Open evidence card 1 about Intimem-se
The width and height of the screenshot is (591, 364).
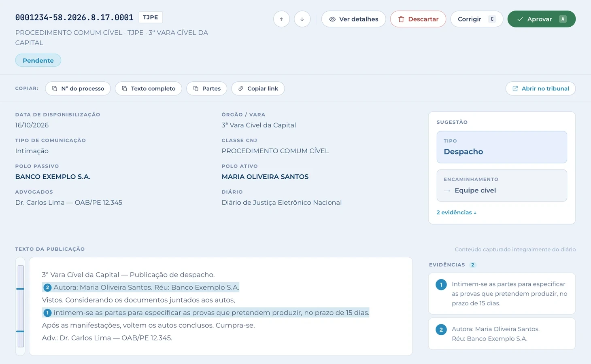tap(502, 294)
